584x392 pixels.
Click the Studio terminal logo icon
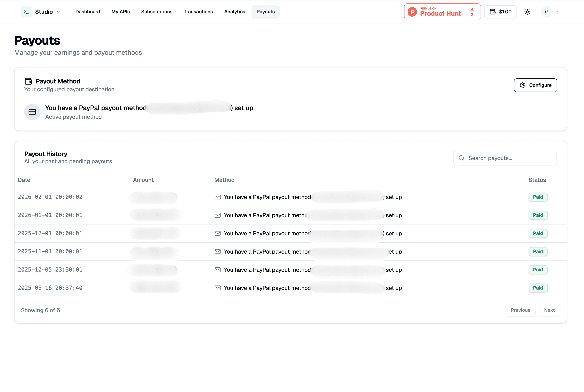[x=26, y=12]
